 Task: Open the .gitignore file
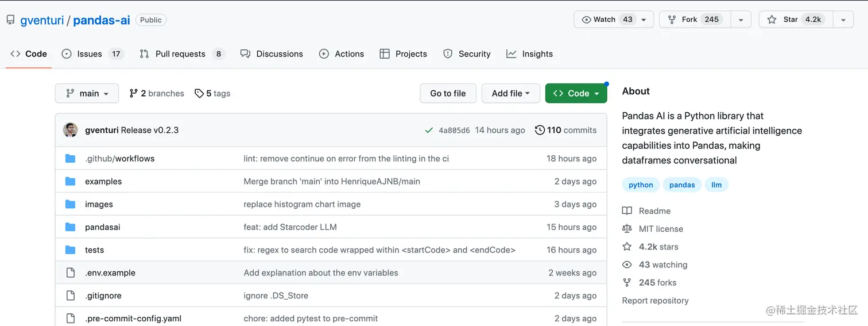(103, 296)
